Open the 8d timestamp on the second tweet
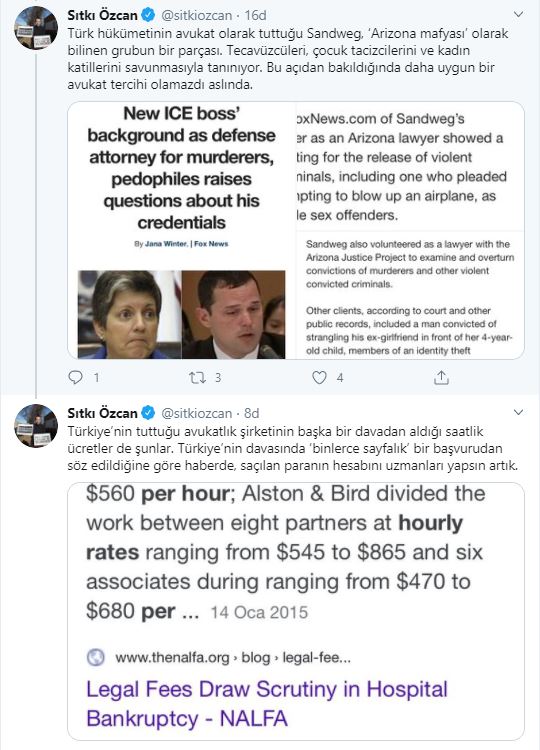This screenshot has height=750, width=540. [x=252, y=413]
